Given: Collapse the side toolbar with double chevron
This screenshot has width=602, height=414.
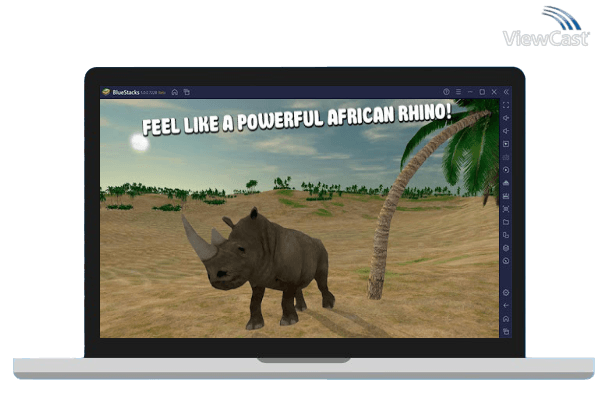Looking at the screenshot, I should [x=506, y=92].
